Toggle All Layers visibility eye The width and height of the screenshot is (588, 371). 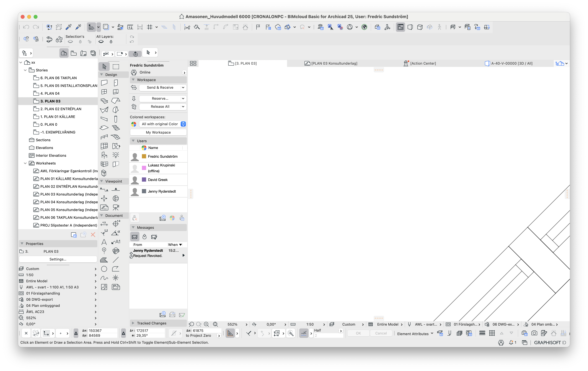click(x=101, y=42)
